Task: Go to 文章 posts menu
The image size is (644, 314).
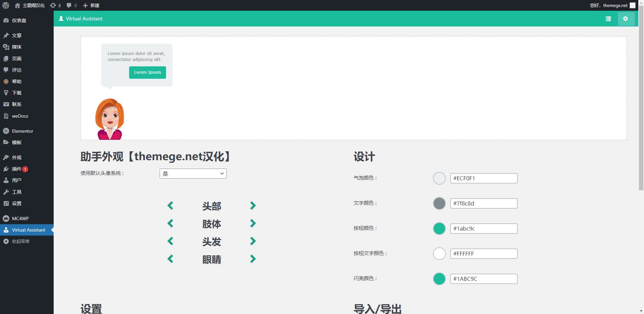Action: tap(27, 36)
